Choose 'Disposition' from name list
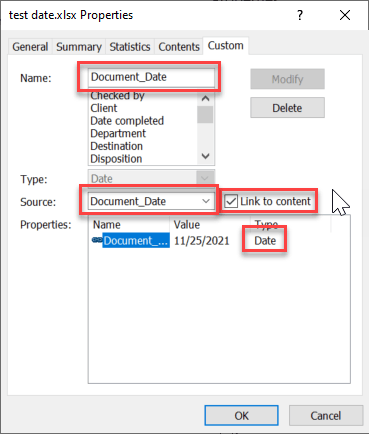This screenshot has height=434, width=369. pos(116,159)
